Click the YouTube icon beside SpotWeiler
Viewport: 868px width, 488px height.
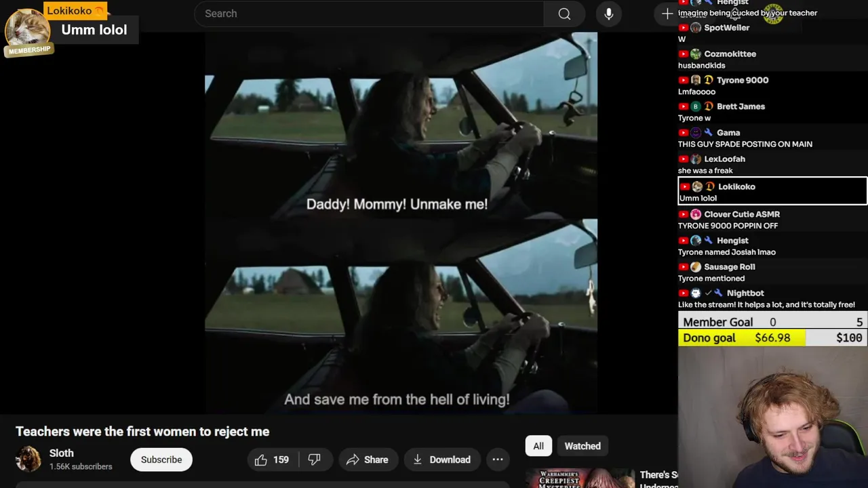click(683, 28)
